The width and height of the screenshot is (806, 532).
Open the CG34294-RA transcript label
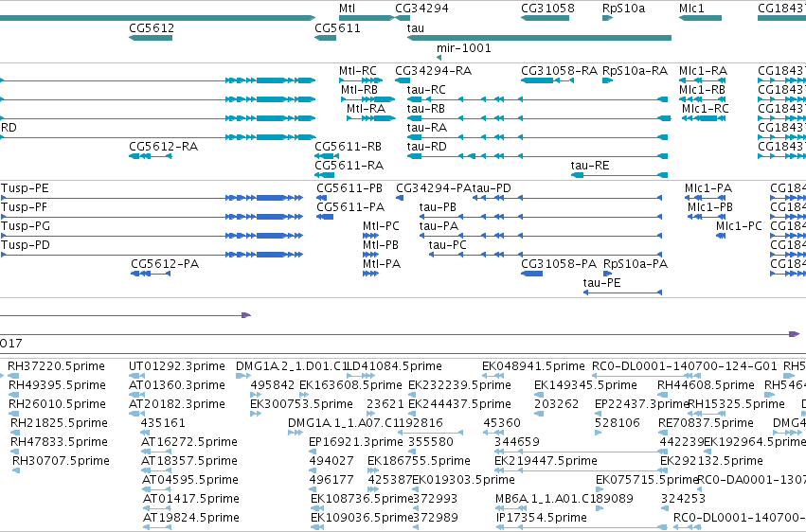point(434,71)
